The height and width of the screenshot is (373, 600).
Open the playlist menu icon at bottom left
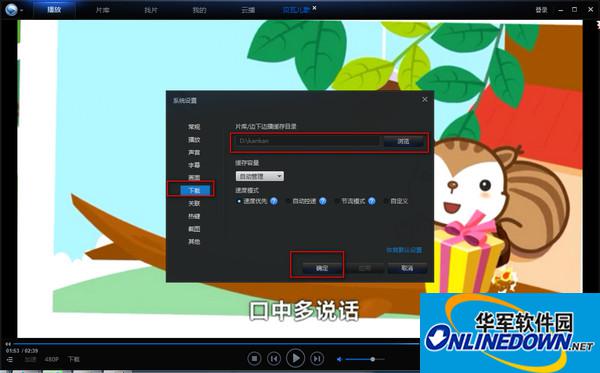click(x=10, y=360)
